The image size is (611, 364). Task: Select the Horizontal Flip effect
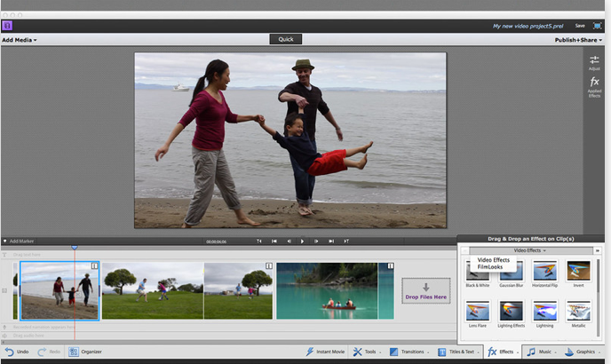pyautogui.click(x=544, y=274)
